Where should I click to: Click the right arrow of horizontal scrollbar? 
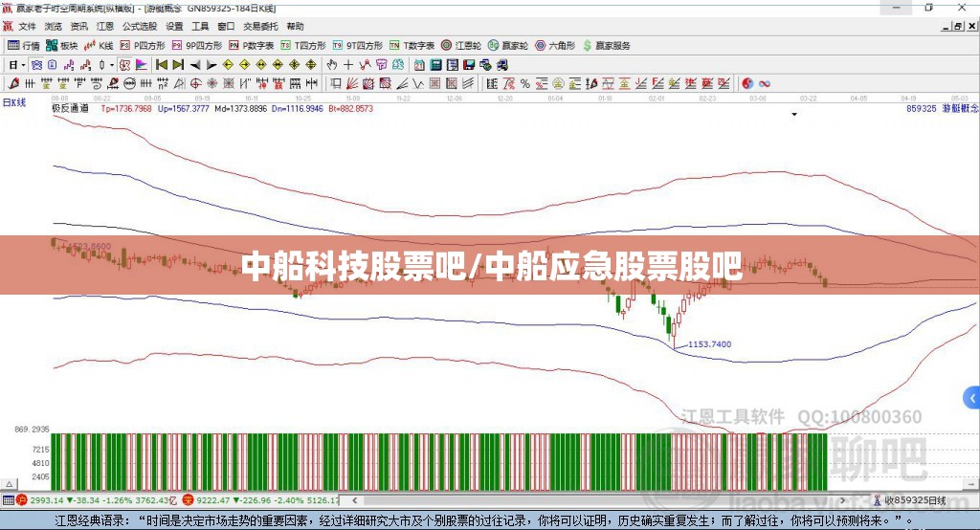(842, 500)
